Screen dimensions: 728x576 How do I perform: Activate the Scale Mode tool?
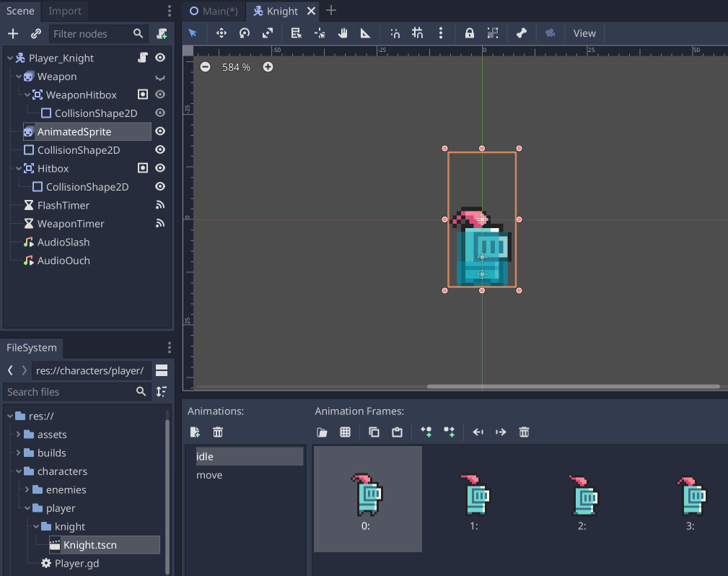click(268, 33)
